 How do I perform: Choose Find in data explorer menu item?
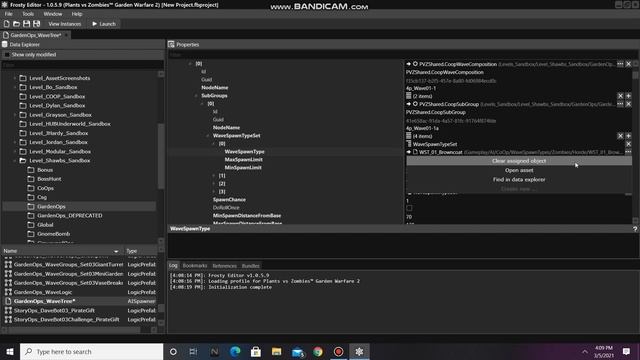(x=519, y=180)
